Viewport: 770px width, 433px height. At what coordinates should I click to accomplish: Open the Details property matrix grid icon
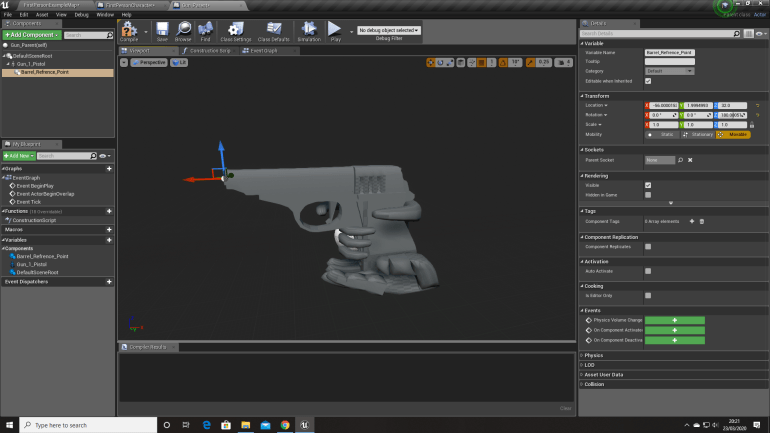pyautogui.click(x=748, y=33)
